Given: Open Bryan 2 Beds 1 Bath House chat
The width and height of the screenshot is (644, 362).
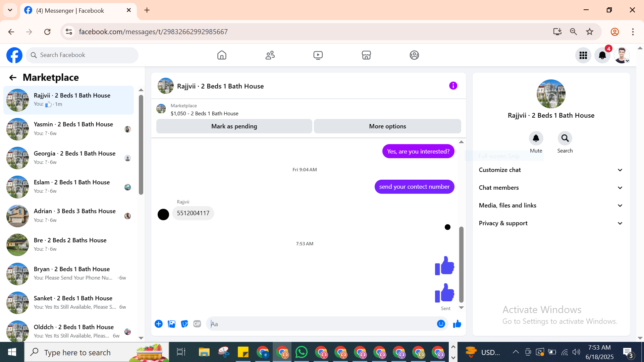Looking at the screenshot, I should (68, 274).
